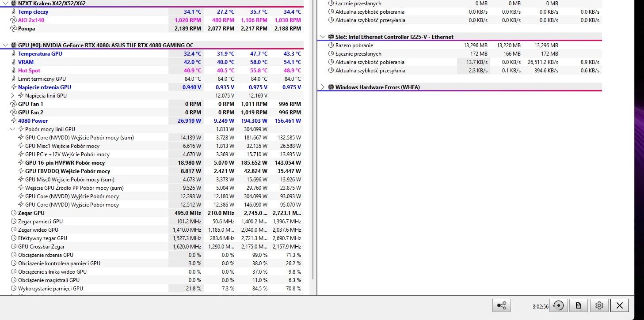Click the fan icon beside Pompa

pos(13,29)
